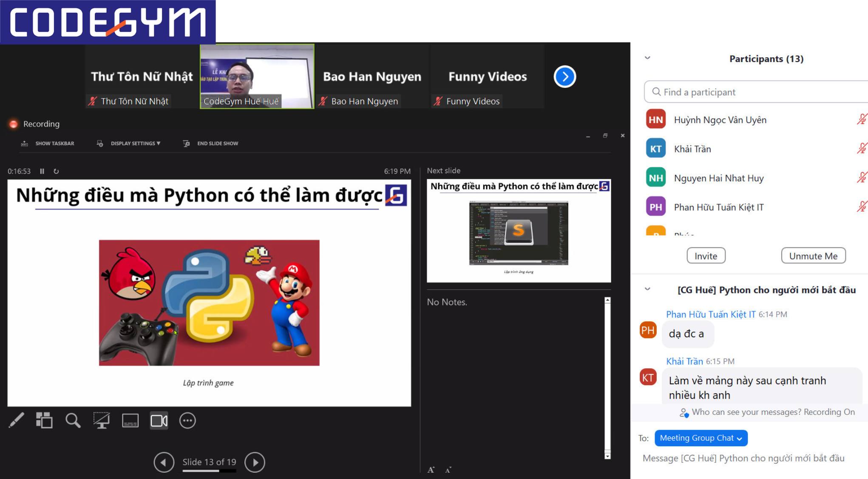Unmute participant Khải Trần
Screen dimensions: 868x479
tap(862, 148)
